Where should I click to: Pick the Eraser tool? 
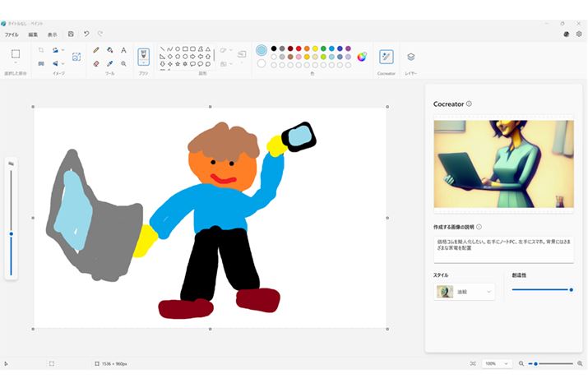96,63
